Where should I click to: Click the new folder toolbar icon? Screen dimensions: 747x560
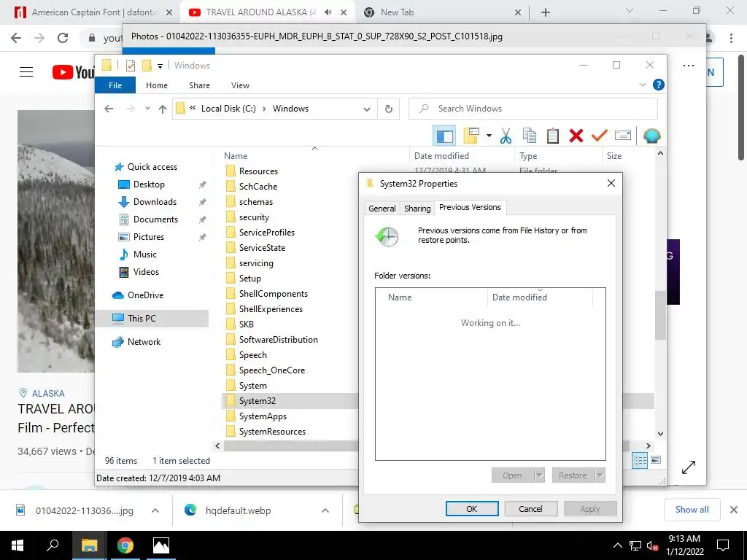tap(471, 136)
